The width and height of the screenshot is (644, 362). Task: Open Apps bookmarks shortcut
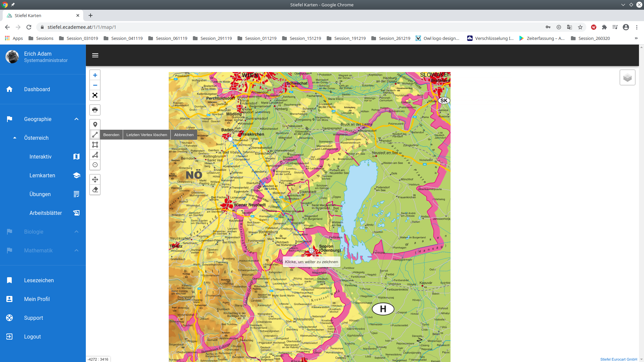[14, 38]
